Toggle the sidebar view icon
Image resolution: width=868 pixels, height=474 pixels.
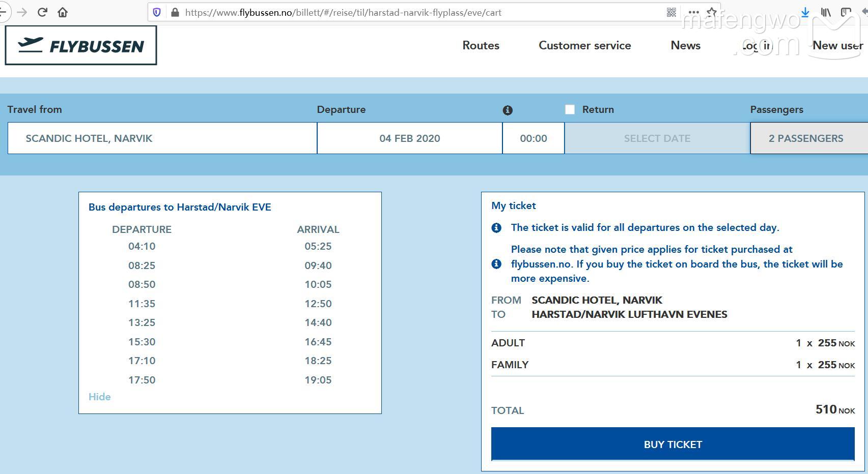[x=846, y=12]
